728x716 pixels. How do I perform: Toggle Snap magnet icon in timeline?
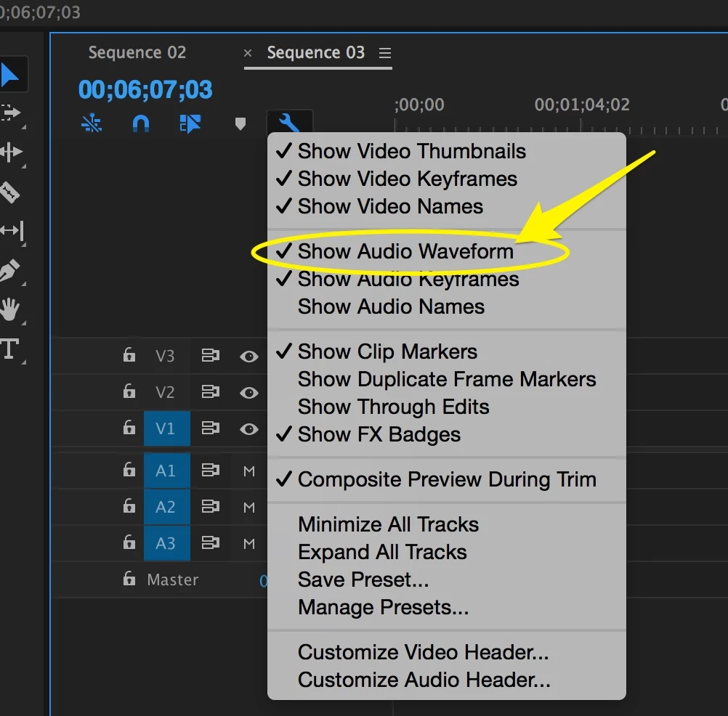pos(141,123)
